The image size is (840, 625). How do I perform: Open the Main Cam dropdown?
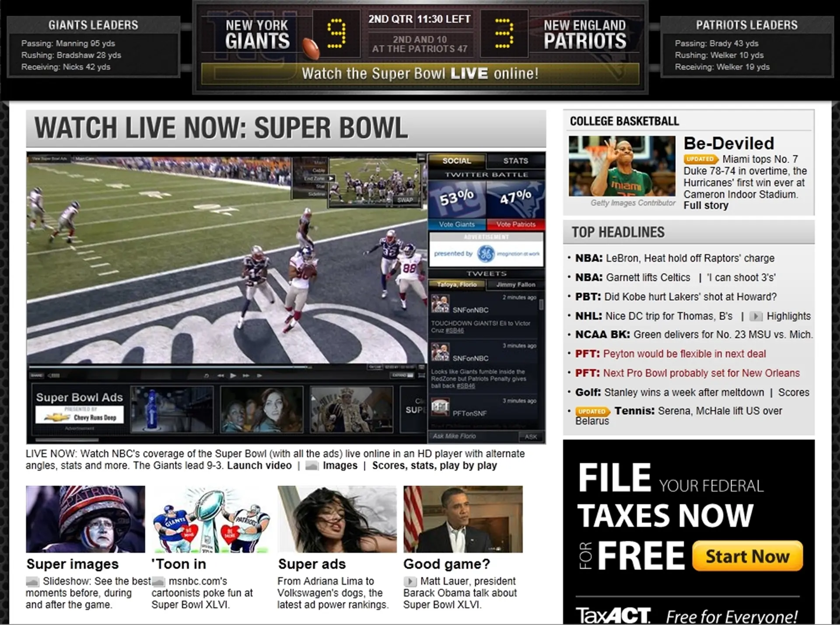point(85,158)
